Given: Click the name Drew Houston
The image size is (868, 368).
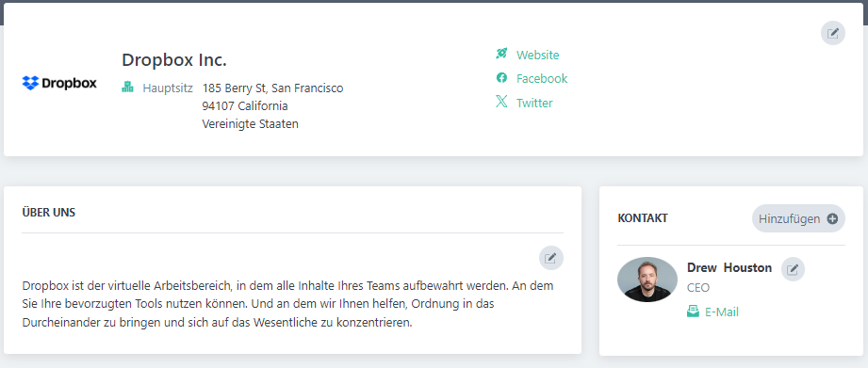Looking at the screenshot, I should [x=729, y=268].
